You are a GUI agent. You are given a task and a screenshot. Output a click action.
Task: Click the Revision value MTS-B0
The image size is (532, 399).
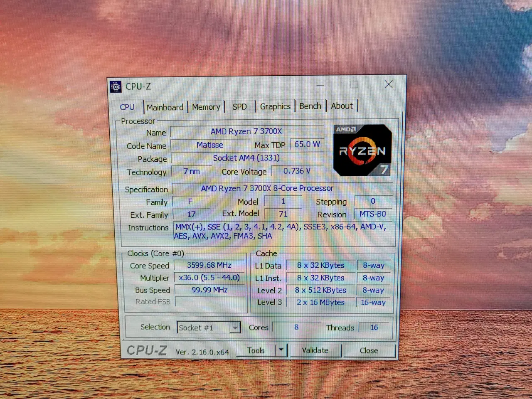pyautogui.click(x=373, y=214)
